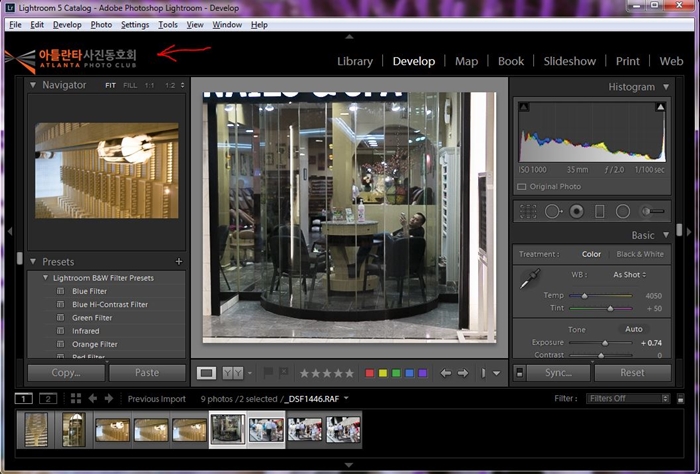
Task: Activate the Red Eye Correction tool
Action: (577, 211)
